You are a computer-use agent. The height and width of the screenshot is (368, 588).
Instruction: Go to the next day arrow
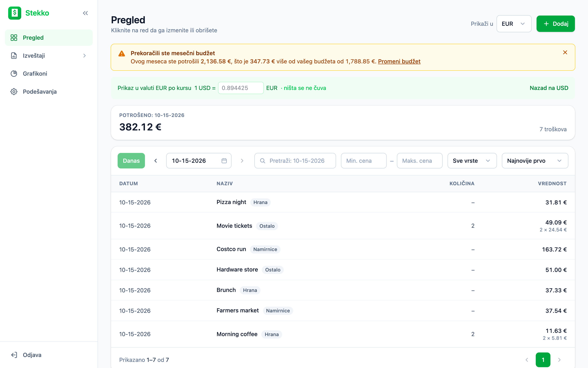242,161
